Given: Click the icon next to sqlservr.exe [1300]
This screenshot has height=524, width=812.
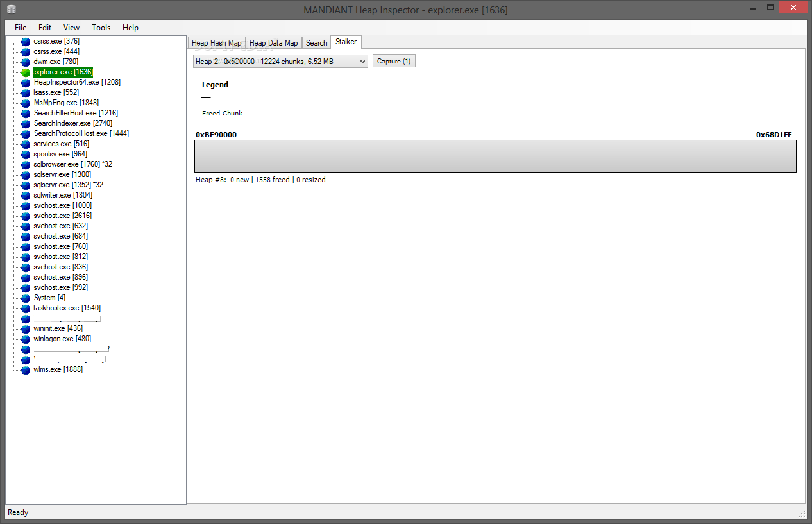Looking at the screenshot, I should 26,175.
